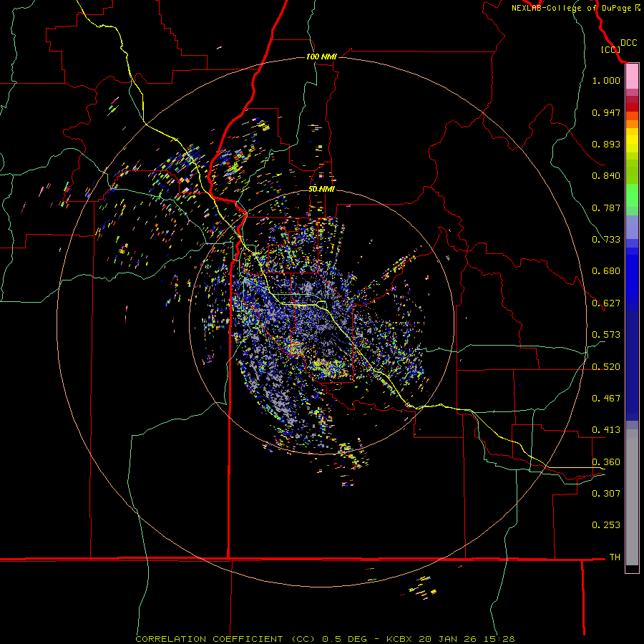Click the bright green segment of the color bar
The image size is (644, 644).
click(x=632, y=195)
